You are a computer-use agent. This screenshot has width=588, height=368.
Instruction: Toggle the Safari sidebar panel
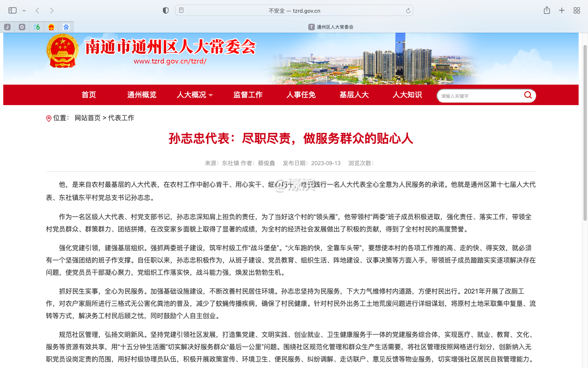pos(12,10)
